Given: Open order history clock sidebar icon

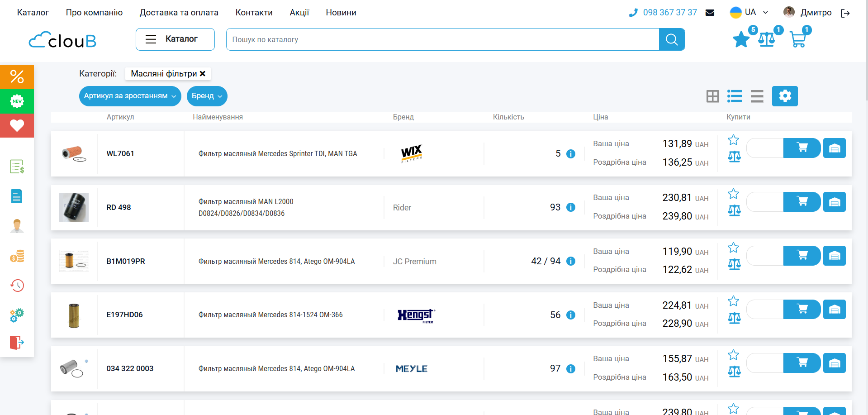Looking at the screenshot, I should click(x=17, y=286).
